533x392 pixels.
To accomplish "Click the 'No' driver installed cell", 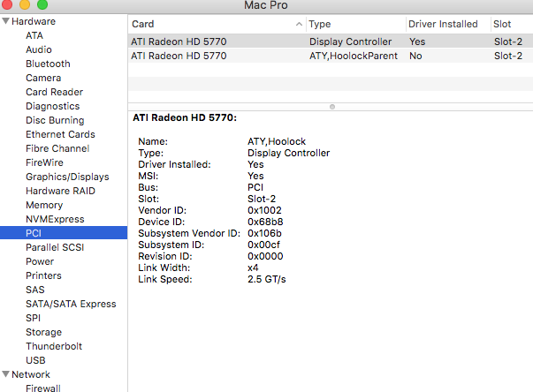I will pyautogui.click(x=415, y=56).
